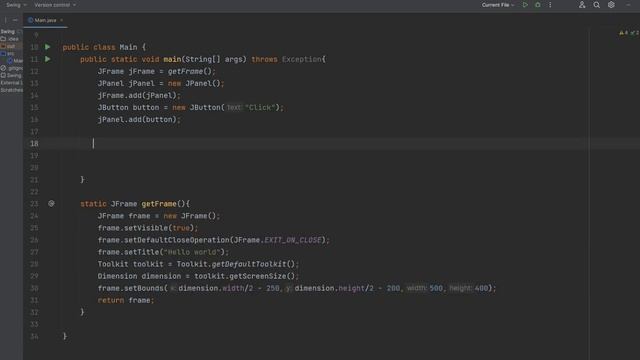The width and height of the screenshot is (640, 360).
Task: Click the run gutter arrow beside class Main
Action: click(47, 47)
